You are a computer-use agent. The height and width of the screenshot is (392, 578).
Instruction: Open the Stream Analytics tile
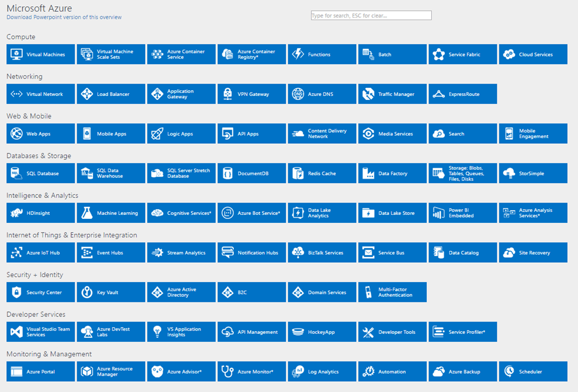pos(181,252)
